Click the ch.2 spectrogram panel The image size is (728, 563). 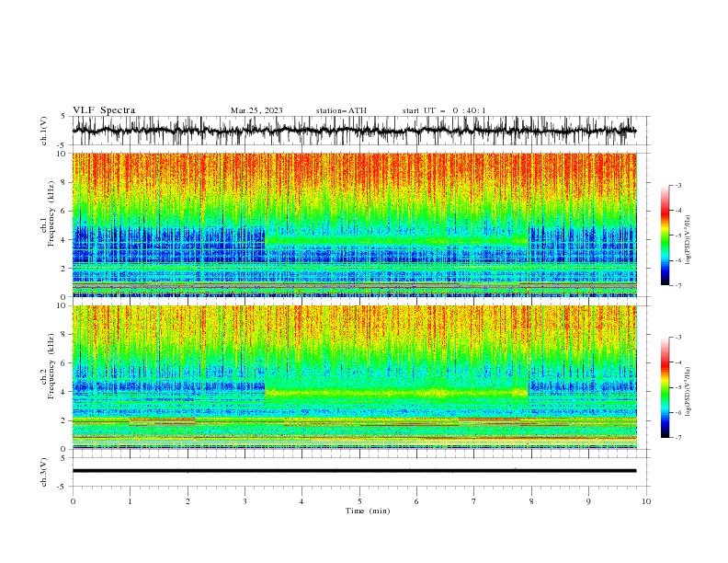coord(354,377)
